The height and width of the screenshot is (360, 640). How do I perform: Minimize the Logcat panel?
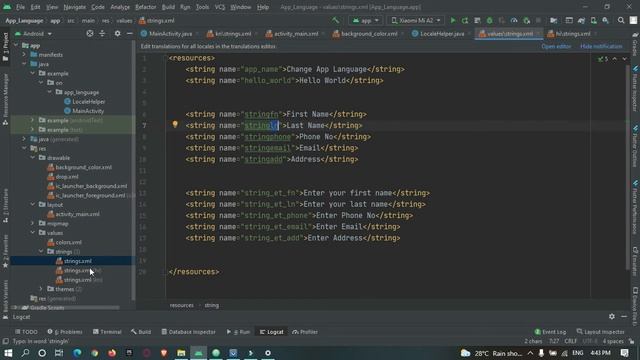[624, 316]
